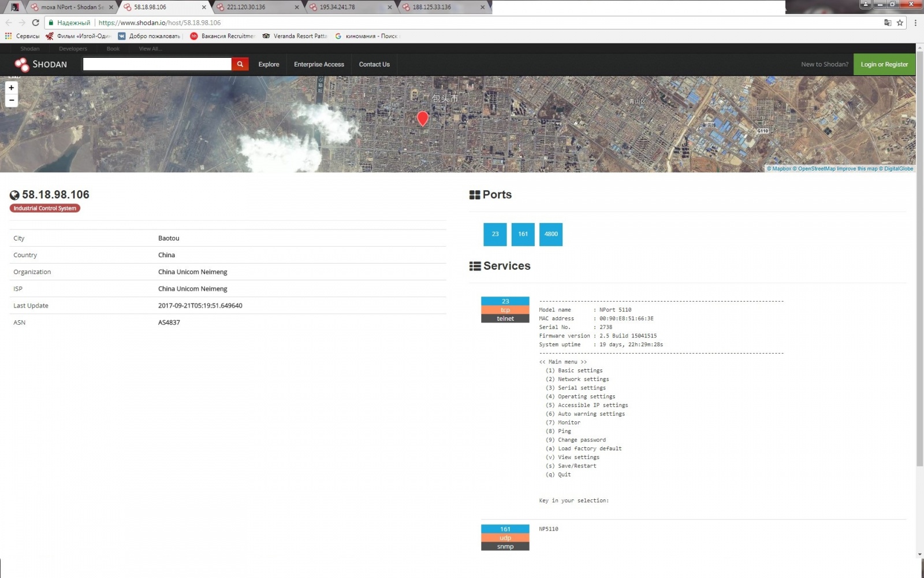The width and height of the screenshot is (924, 578).
Task: Open the Вакансия Recruitment bookmark
Action: tap(222, 36)
